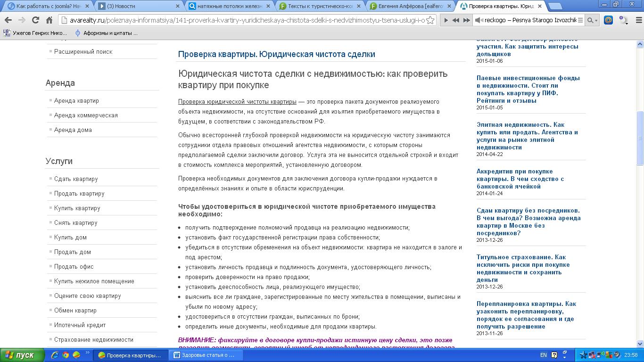Open the 'Аренда коммерческая' sidebar link

point(86,115)
